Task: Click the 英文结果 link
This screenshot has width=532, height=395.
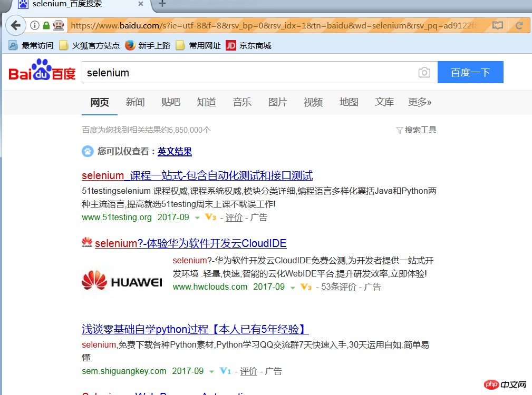Action: tap(175, 152)
